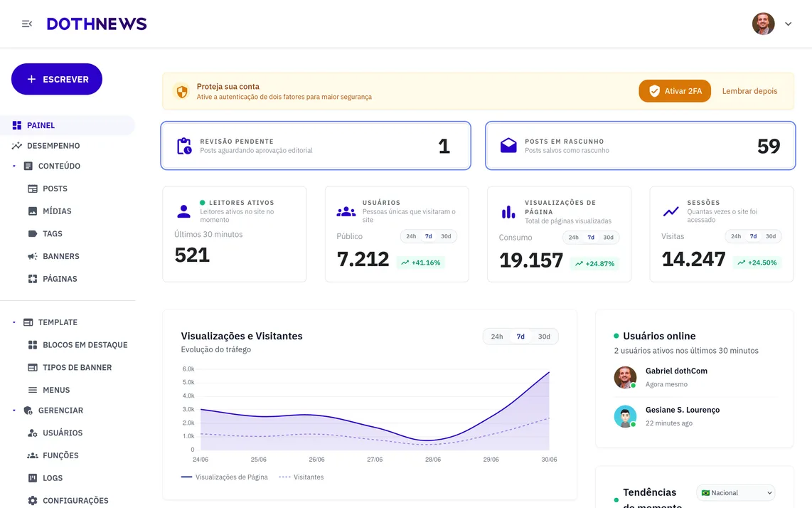Open MÍDIAS in the sidebar

(x=57, y=211)
